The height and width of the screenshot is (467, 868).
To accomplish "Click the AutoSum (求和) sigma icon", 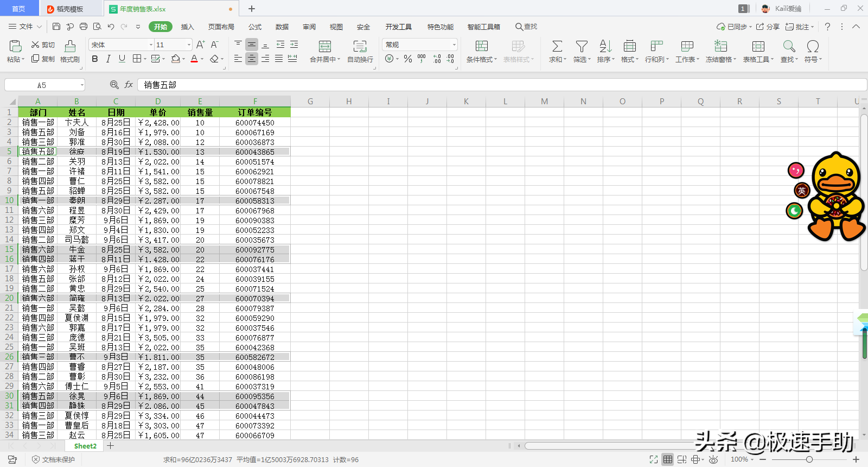I will click(x=557, y=46).
